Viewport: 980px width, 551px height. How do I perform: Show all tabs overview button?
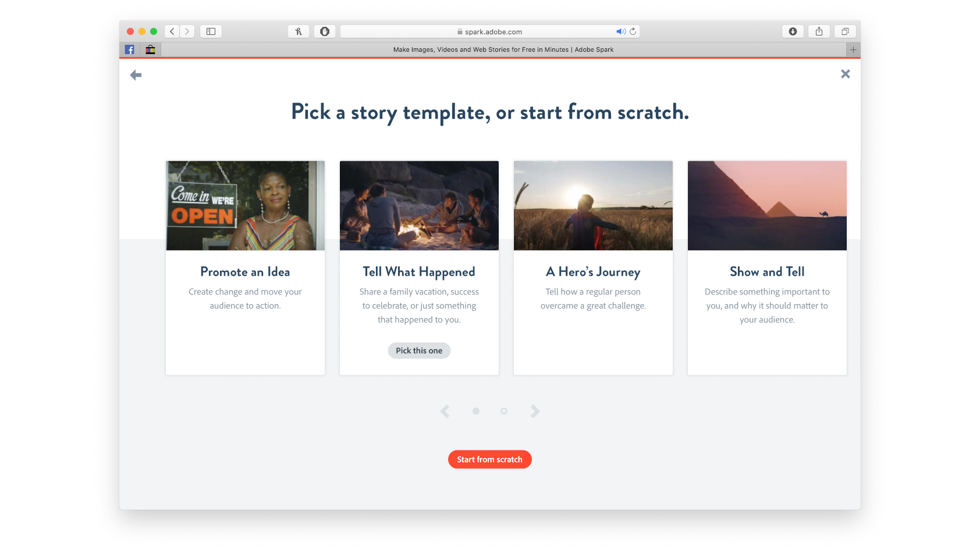pyautogui.click(x=845, y=31)
